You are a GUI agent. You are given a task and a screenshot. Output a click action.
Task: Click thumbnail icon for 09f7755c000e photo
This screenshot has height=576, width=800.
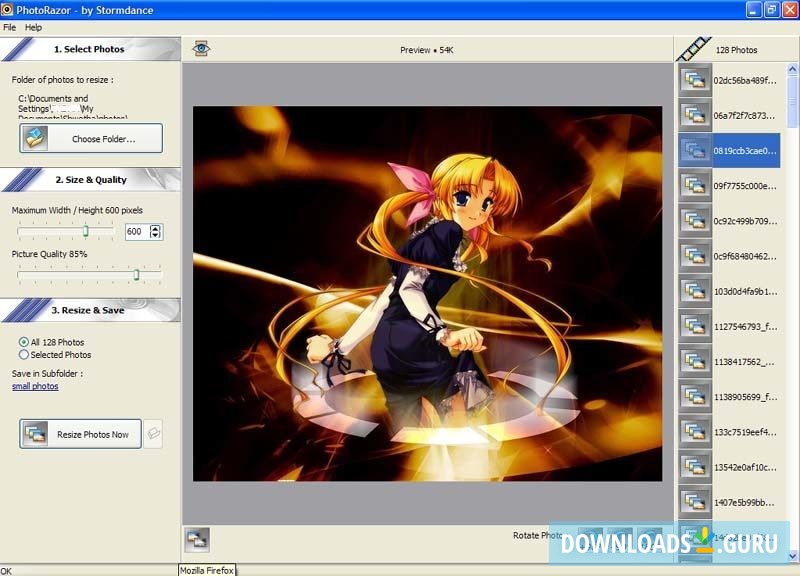point(695,186)
